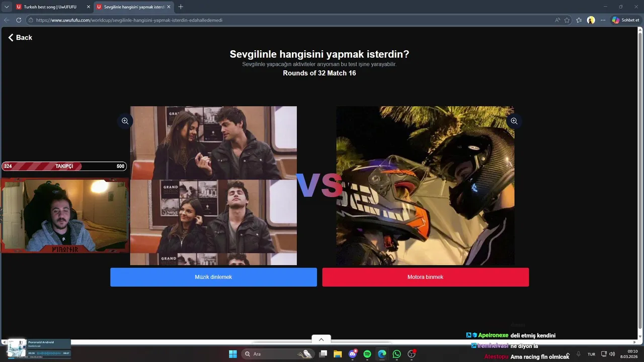Screen dimensions: 644x362
Task: Open the clock and date 00:10
Action: coord(629,354)
